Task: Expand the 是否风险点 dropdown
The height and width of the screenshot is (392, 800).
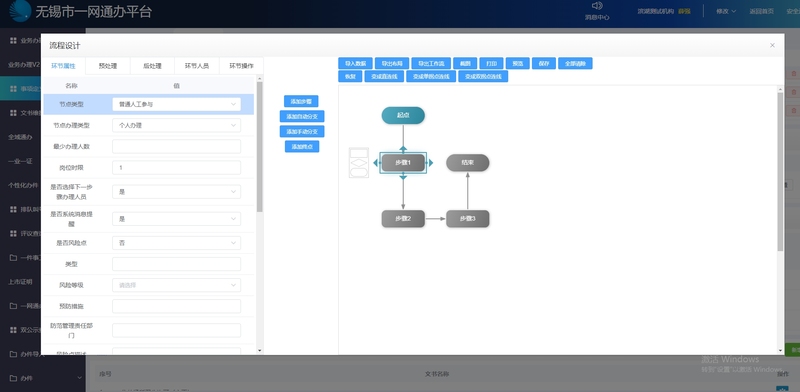Action: (177, 243)
